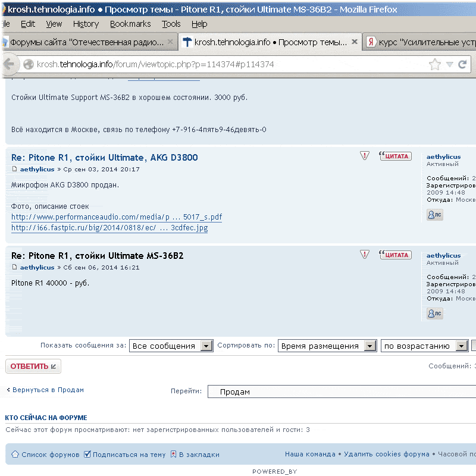Screen dimensions: 476x476
Task: Click the ОТВЕТИТЬ reply button
Action: [x=33, y=367]
